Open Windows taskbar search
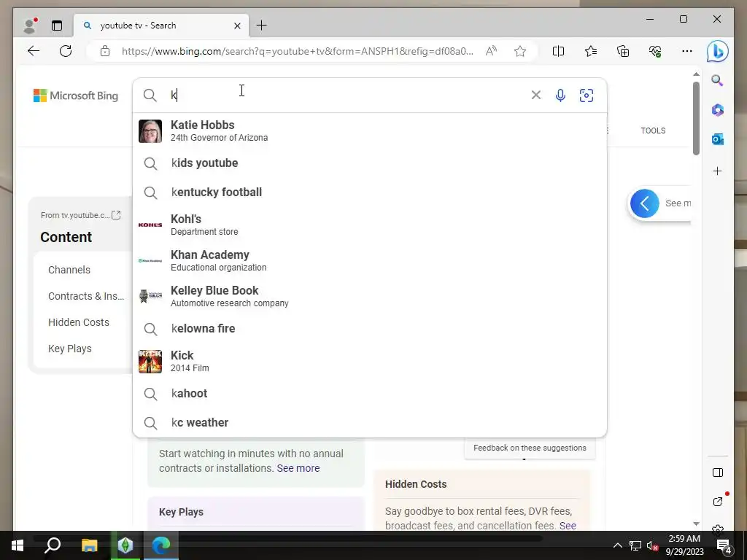Screen dimensions: 747x560 click(53, 545)
